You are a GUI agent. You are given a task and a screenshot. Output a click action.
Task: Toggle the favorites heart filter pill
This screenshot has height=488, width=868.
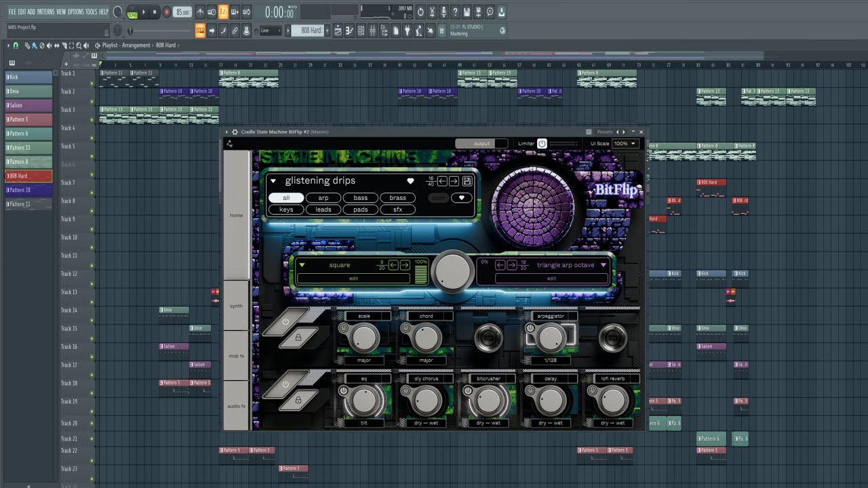click(x=462, y=198)
